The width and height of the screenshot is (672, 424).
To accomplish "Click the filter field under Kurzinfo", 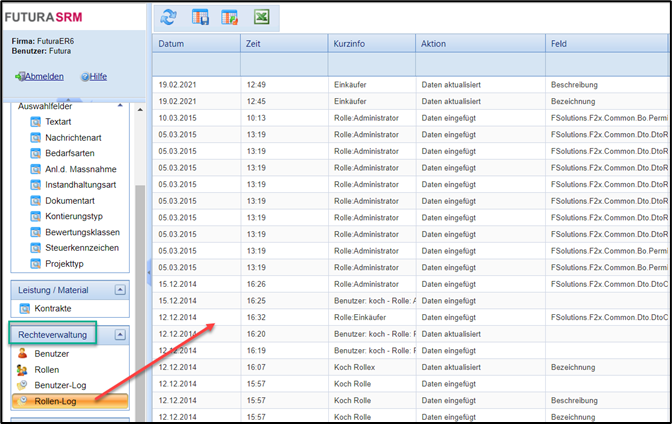I will (371, 64).
